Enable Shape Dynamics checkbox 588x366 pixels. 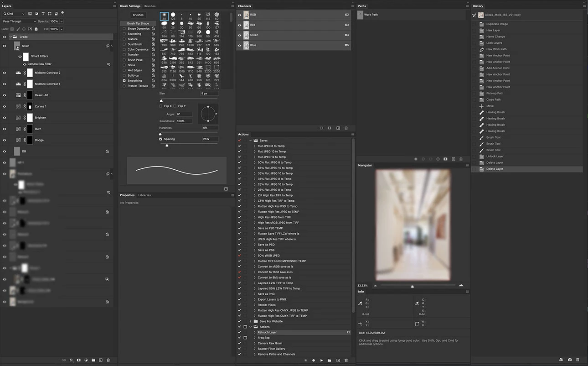point(124,29)
